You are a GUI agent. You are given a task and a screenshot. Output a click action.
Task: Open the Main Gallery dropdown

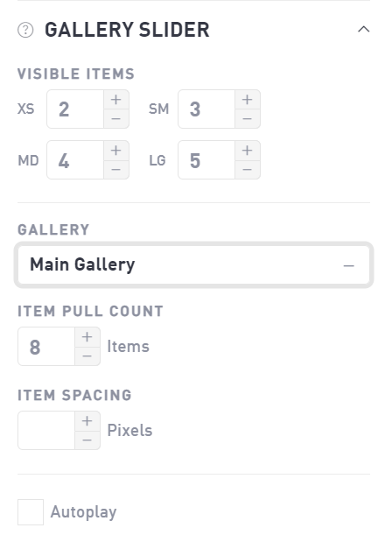pyautogui.click(x=193, y=265)
